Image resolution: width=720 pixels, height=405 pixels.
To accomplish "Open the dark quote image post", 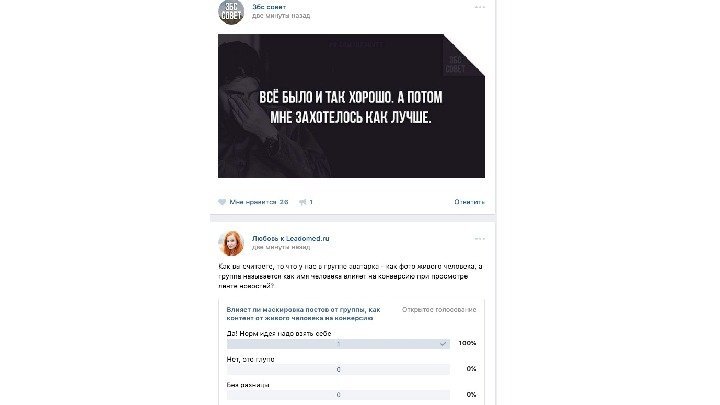I will click(x=351, y=106).
